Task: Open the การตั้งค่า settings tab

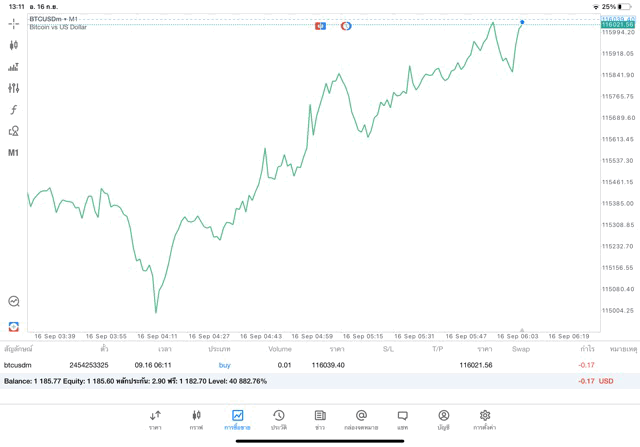Action: tap(485, 419)
